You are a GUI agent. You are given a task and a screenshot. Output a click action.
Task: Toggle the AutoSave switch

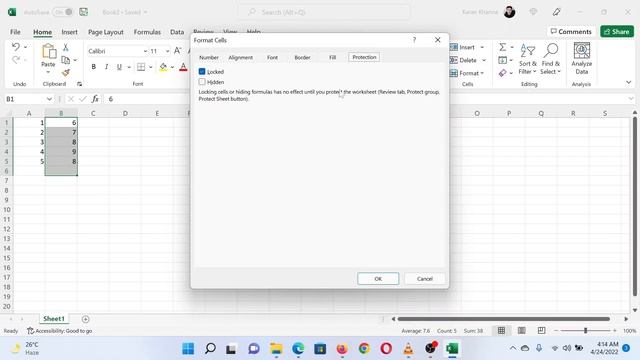(x=63, y=12)
